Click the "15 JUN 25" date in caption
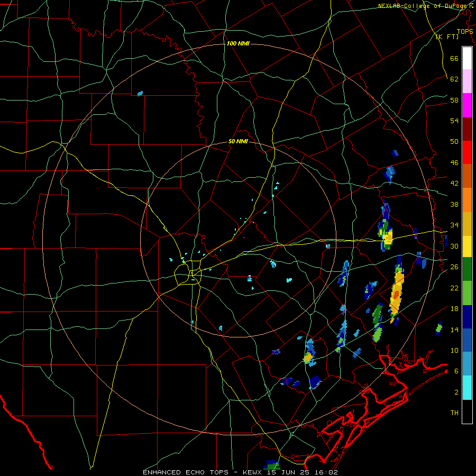Screen dimensions: 476x476 [289, 472]
